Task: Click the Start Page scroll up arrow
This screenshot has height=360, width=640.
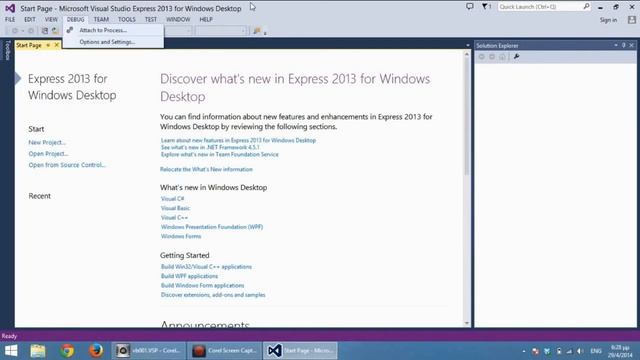Action: tap(467, 53)
